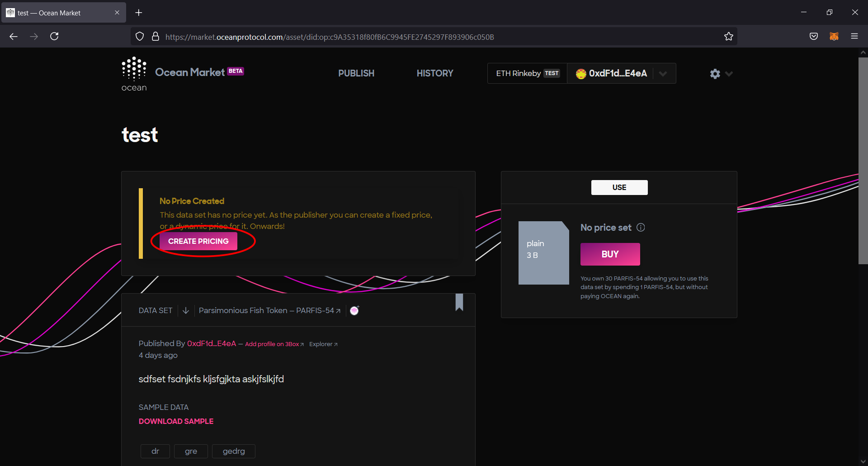Select the dr tag

pyautogui.click(x=155, y=451)
